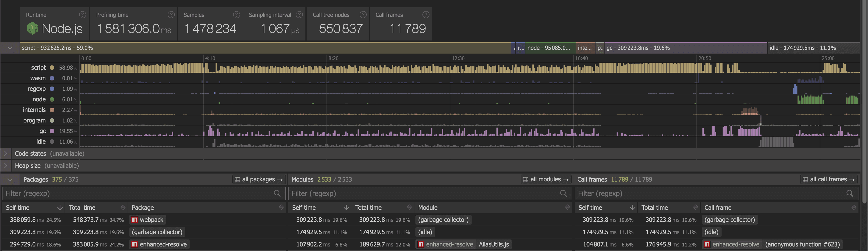Click the webpack package npm icon
The image size is (868, 251).
(x=134, y=220)
